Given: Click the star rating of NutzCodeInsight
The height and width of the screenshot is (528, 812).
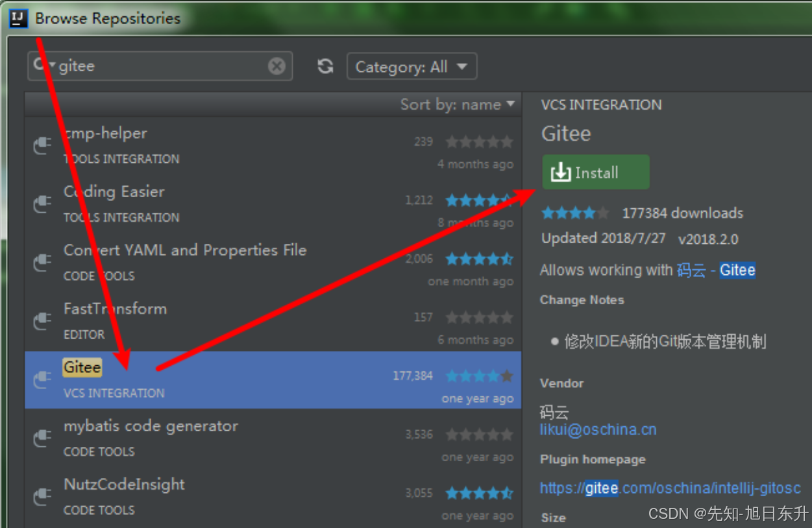Looking at the screenshot, I should 479,494.
